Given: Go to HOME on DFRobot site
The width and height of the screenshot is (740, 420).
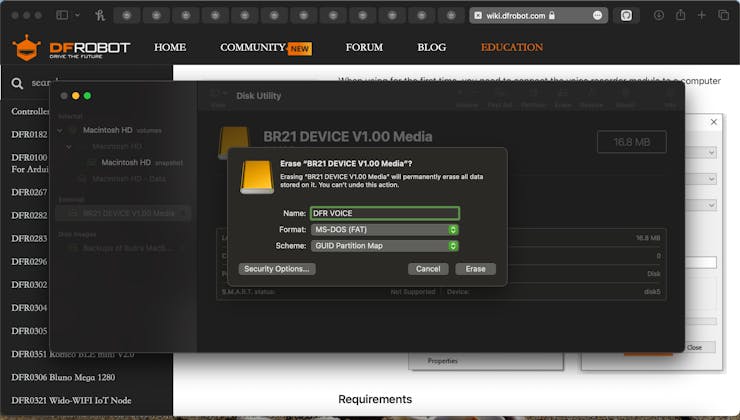Looking at the screenshot, I should coord(170,47).
